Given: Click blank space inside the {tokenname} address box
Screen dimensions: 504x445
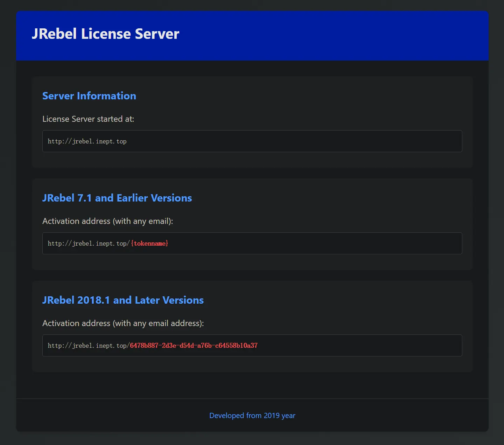Looking at the screenshot, I should click(x=315, y=243).
